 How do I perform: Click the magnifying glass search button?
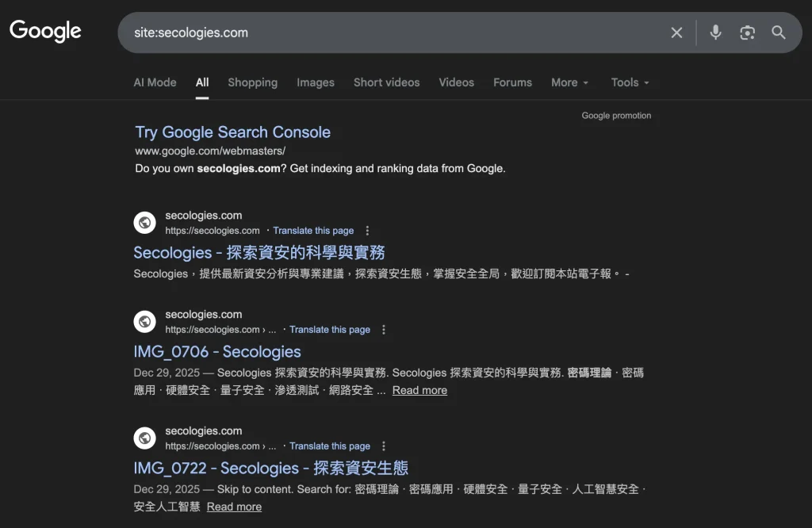779,33
